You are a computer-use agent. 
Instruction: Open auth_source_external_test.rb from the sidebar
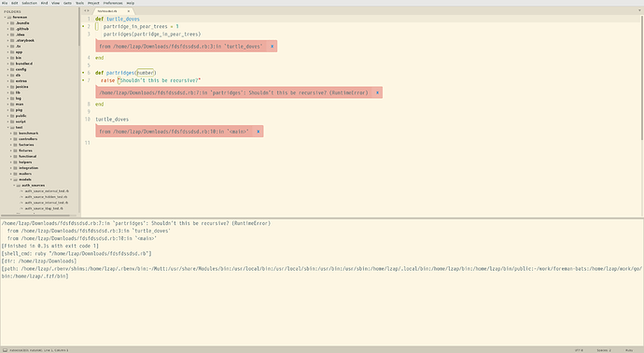tap(47, 191)
